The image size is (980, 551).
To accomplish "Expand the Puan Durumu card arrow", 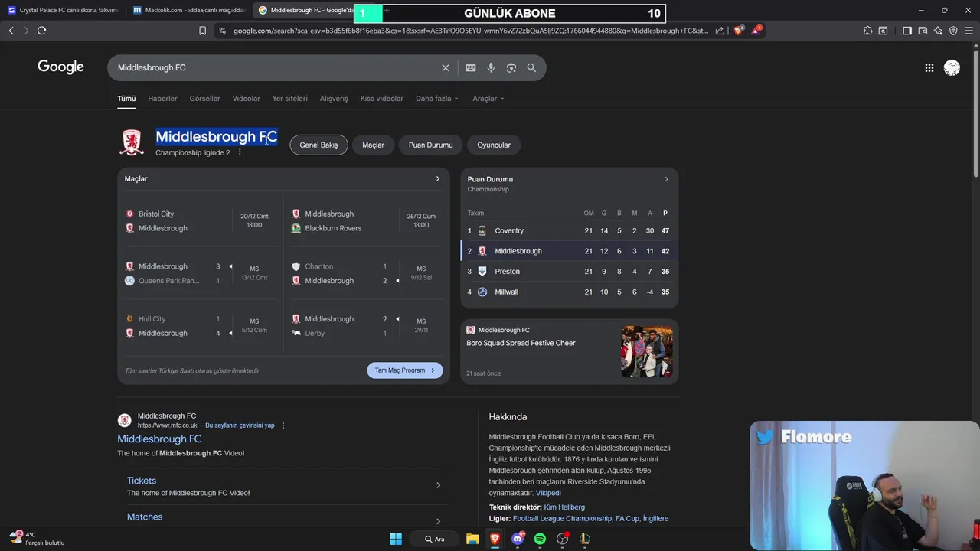I will tap(666, 179).
